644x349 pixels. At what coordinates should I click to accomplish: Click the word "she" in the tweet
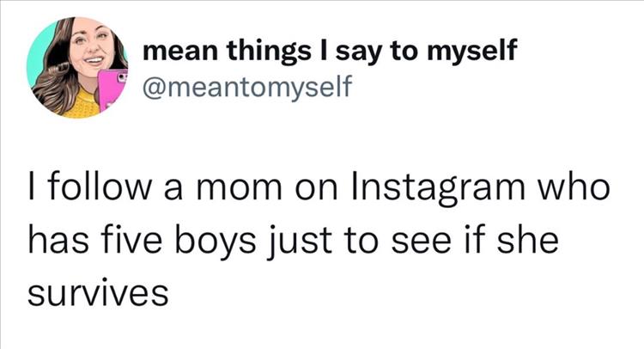(531, 240)
